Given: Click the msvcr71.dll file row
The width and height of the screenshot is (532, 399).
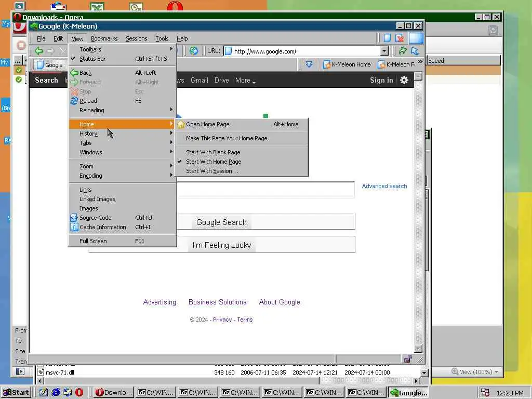Looking at the screenshot, I should pos(229,372).
